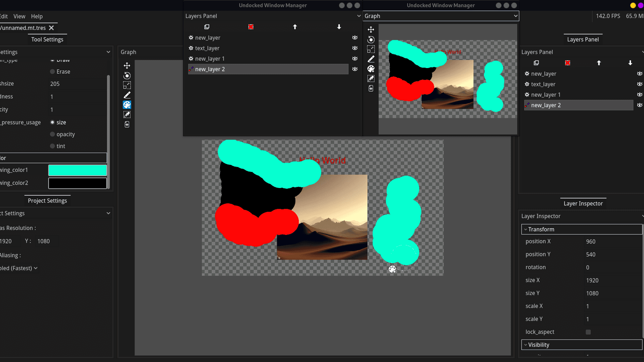Image resolution: width=644 pixels, height=362 pixels.
Task: Toggle visibility of new_layer 1
Action: pos(355,58)
